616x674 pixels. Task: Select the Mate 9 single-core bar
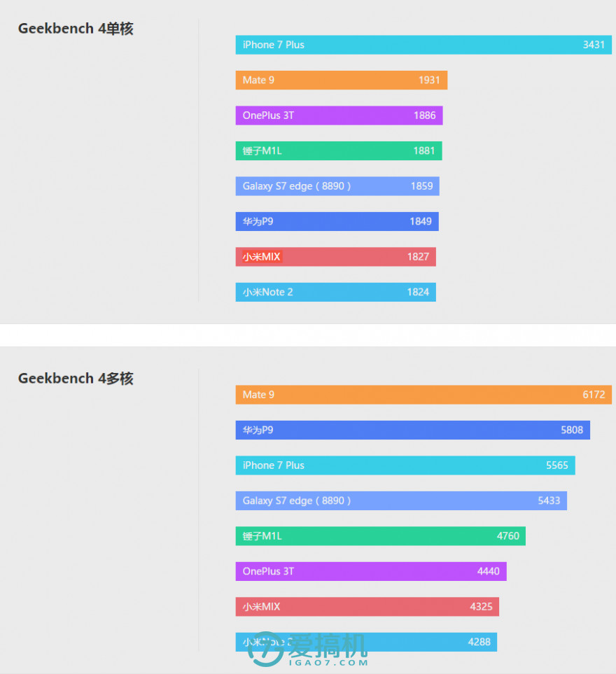tap(341, 80)
